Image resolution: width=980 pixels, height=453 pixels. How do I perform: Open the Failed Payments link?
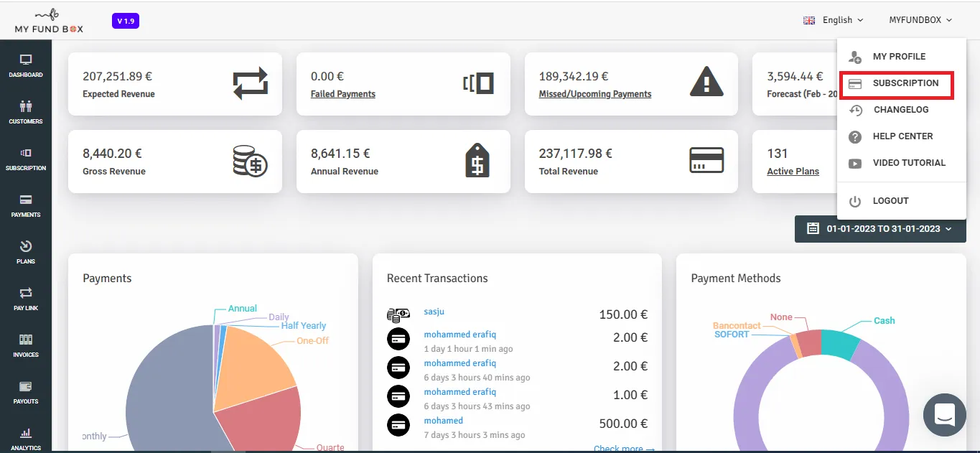click(343, 94)
